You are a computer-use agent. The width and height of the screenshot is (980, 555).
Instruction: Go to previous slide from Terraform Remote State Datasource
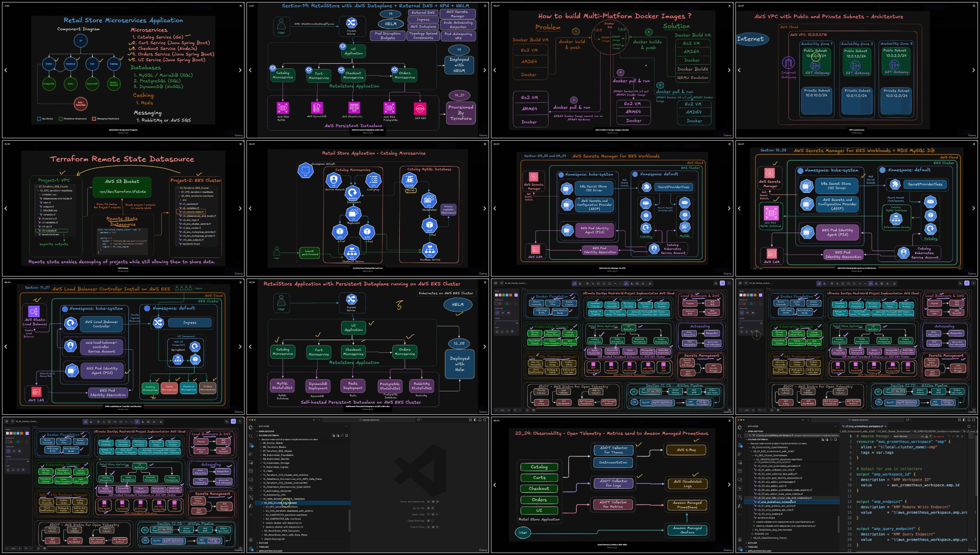click(x=6, y=209)
